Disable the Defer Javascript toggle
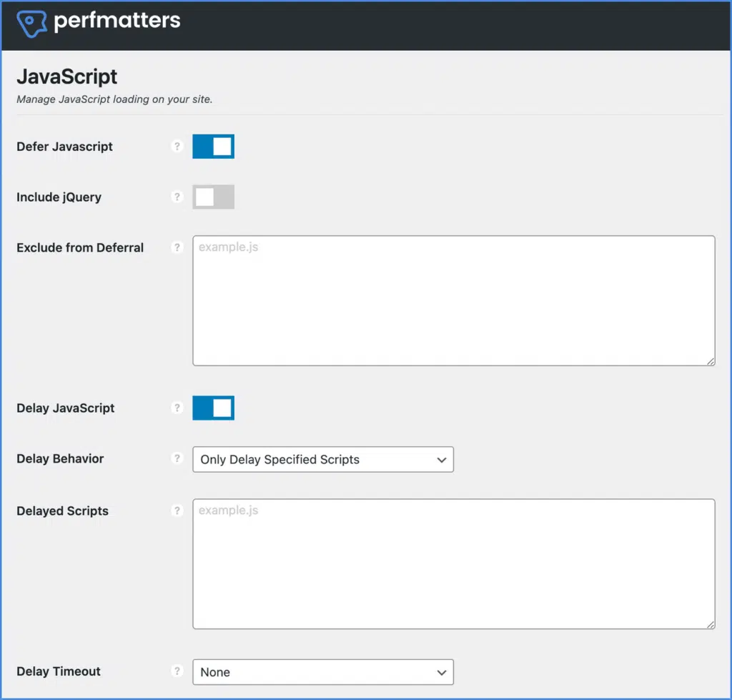 click(213, 146)
